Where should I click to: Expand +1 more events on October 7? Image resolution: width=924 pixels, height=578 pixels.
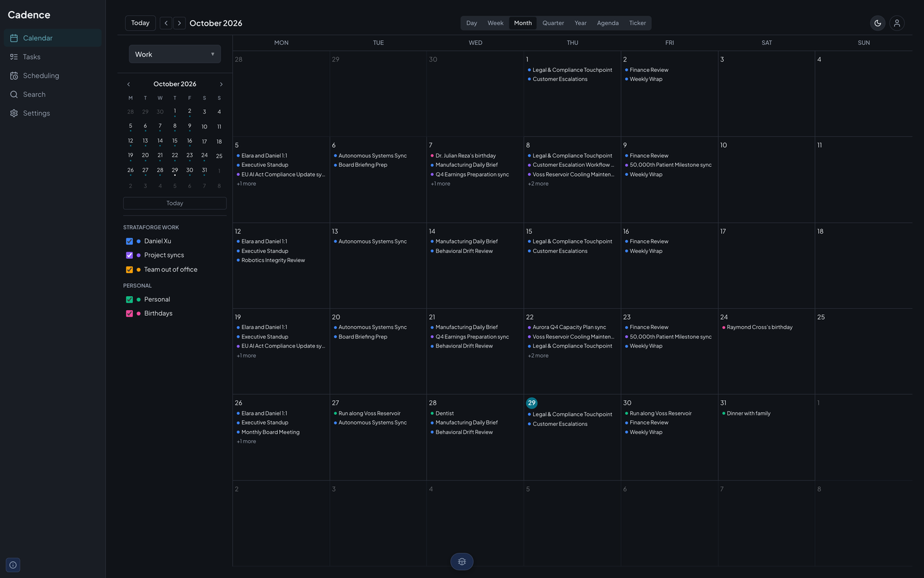click(440, 184)
